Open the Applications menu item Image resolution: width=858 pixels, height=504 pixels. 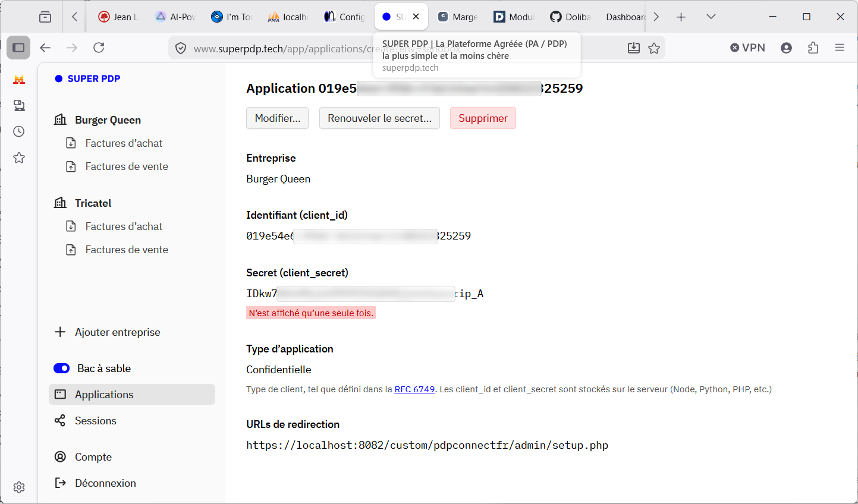click(132, 395)
